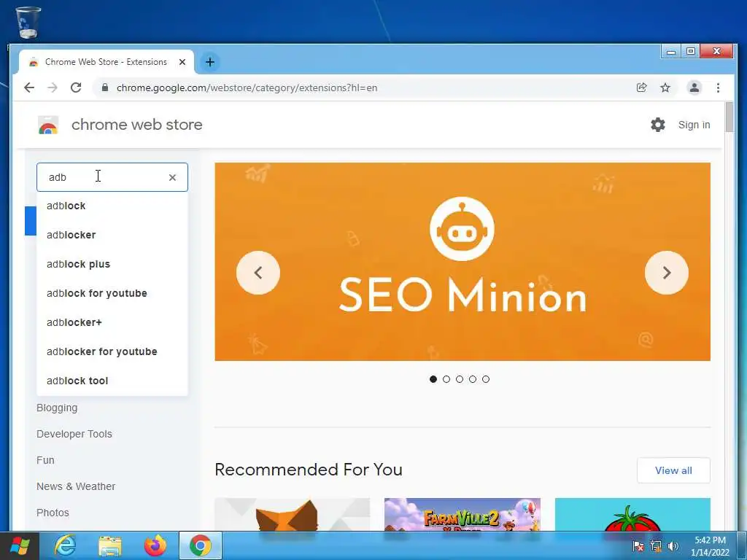Bookmark this page with the star icon
This screenshot has width=747, height=560.
point(665,87)
